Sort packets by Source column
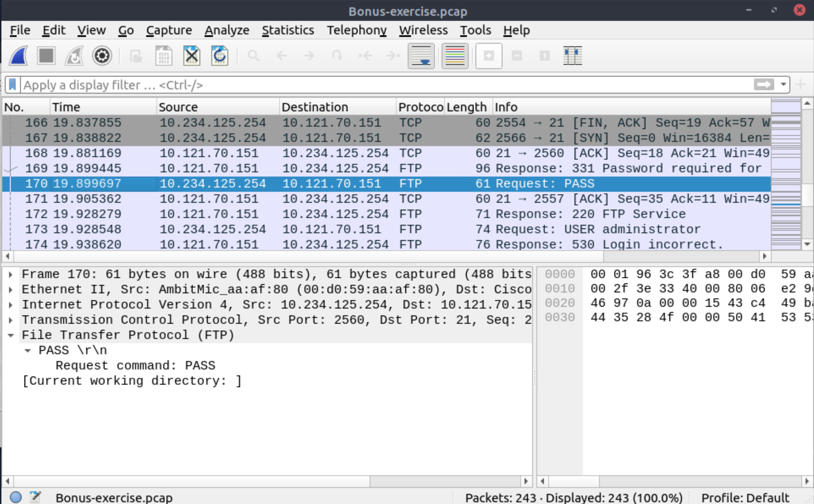Screen dimensions: 814x504 click(x=218, y=107)
